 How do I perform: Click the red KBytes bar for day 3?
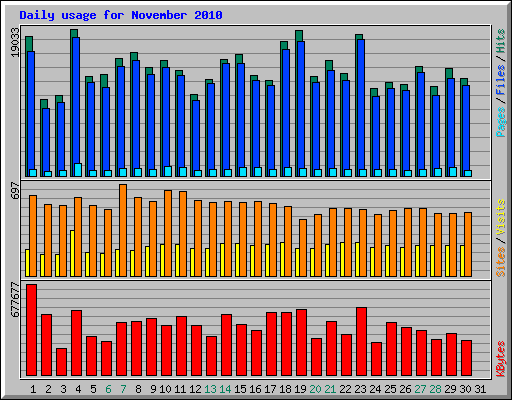coord(62,362)
